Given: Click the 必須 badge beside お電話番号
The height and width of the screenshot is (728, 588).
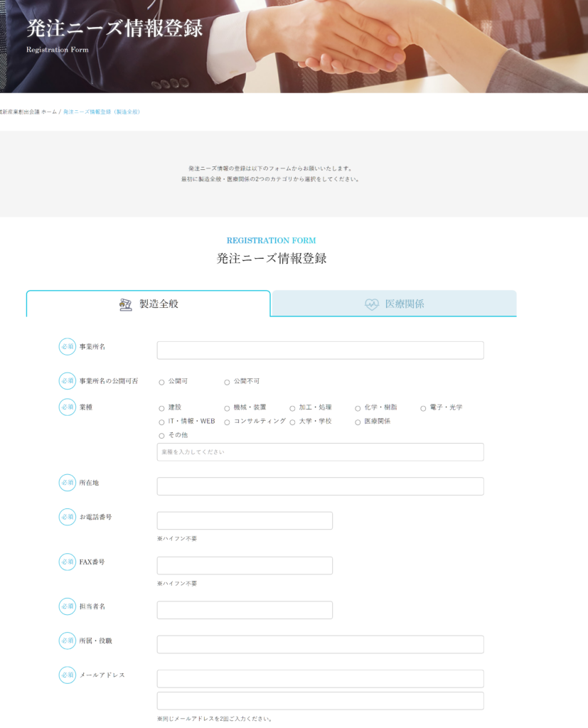Looking at the screenshot, I should [68, 517].
